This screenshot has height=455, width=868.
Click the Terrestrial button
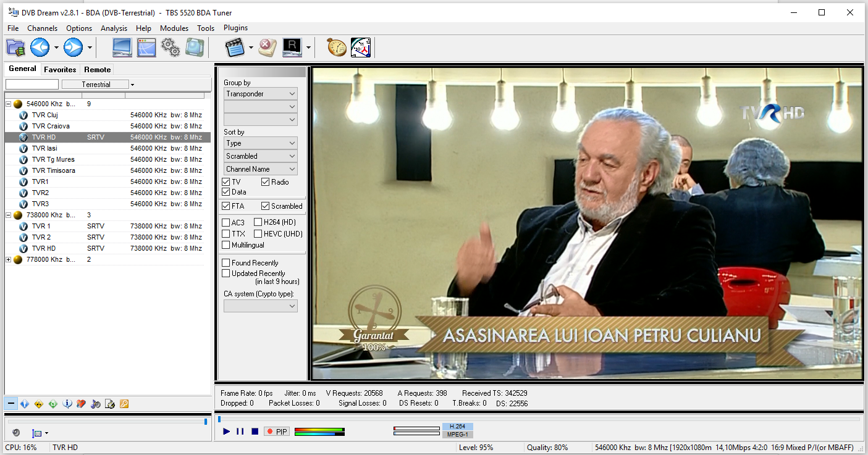96,85
